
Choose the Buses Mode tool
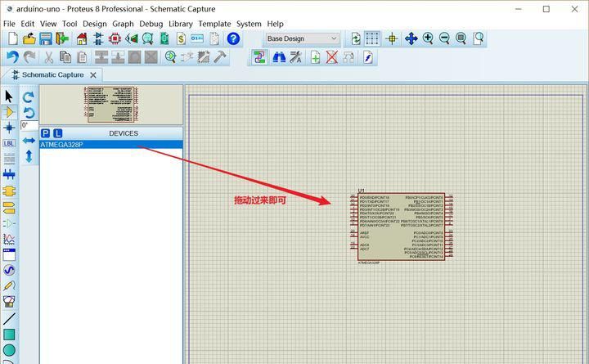pos(9,174)
